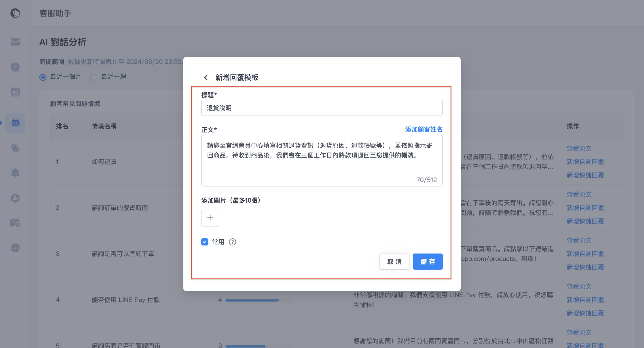Open the image chart icon in sidebar
This screenshot has height=348, width=644.
coord(15,92)
